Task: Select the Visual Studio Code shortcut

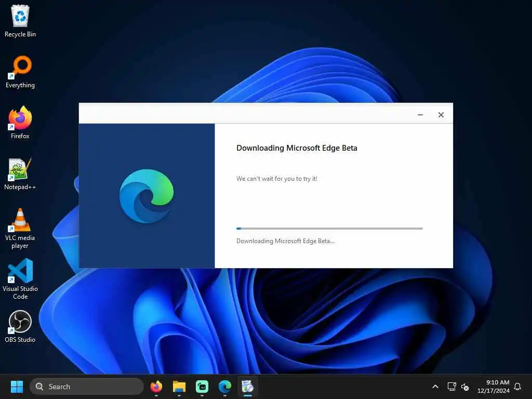Action: (x=20, y=279)
